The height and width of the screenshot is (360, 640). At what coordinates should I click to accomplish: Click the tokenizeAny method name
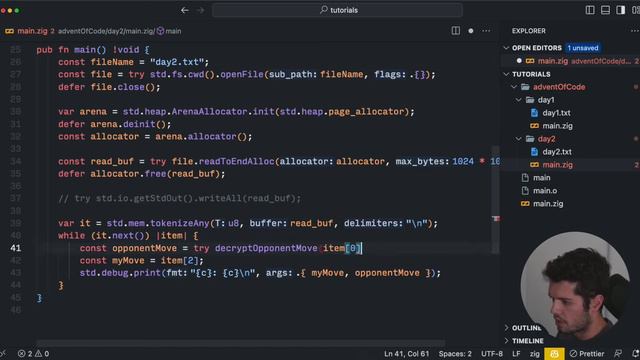click(x=180, y=223)
